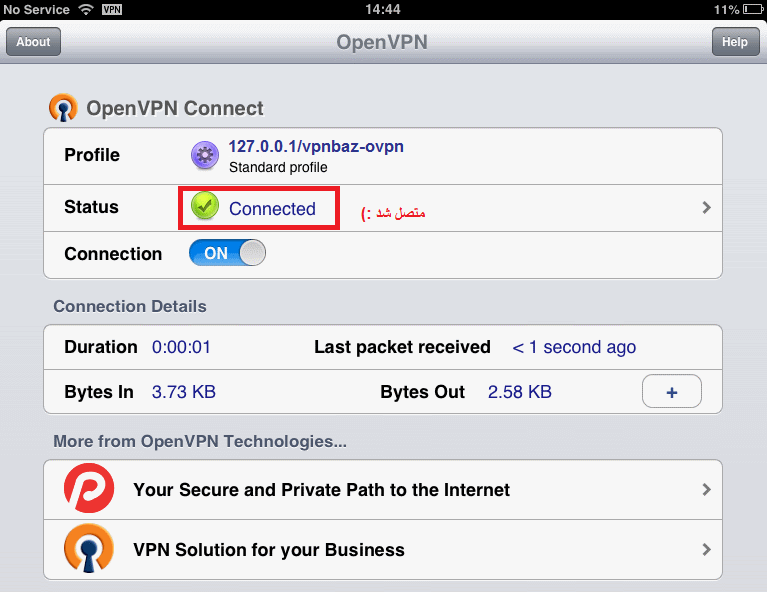Screen dimensions: 767x592
Task: Expand Status row with right chevron
Action: [x=706, y=207]
